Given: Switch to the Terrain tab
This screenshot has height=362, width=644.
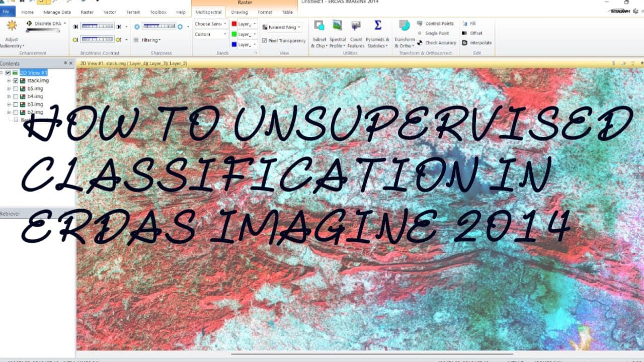Looking at the screenshot, I should pyautogui.click(x=133, y=12).
